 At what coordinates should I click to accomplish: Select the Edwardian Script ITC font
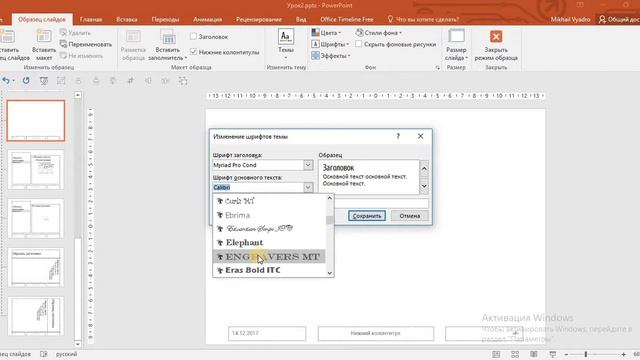click(269, 229)
